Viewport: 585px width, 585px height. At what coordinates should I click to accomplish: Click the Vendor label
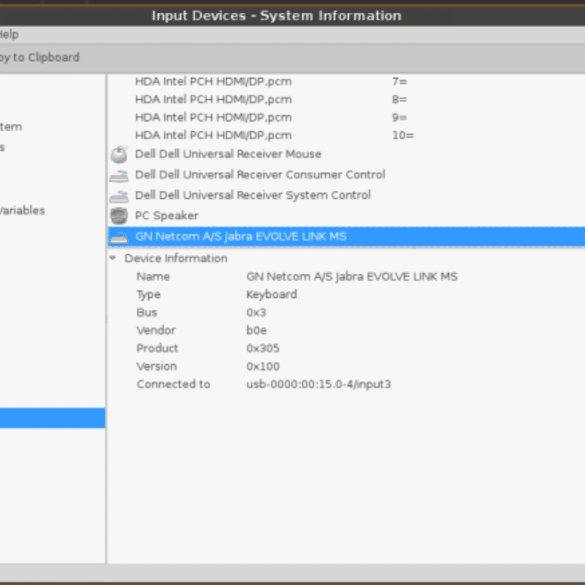pyautogui.click(x=156, y=330)
